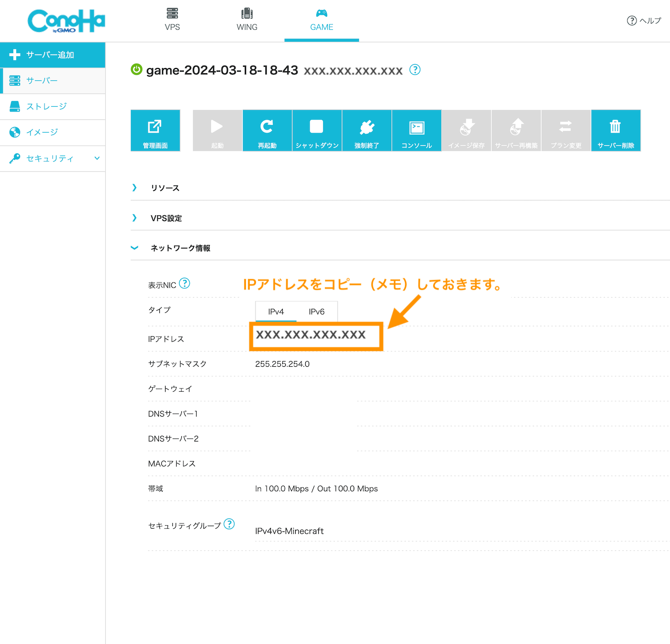Expand the VPS設定 section
The height and width of the screenshot is (644, 670).
[166, 218]
